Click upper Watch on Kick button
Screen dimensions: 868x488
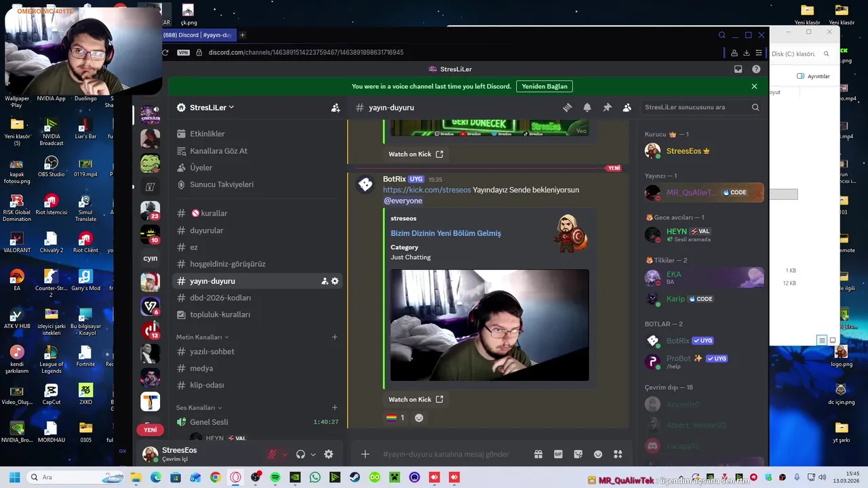(x=416, y=154)
